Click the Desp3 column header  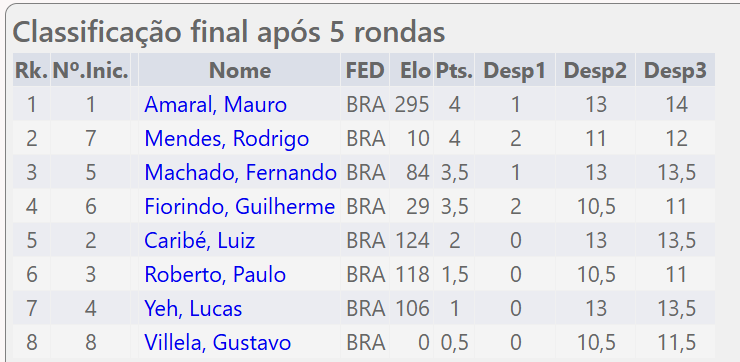pos(675,70)
